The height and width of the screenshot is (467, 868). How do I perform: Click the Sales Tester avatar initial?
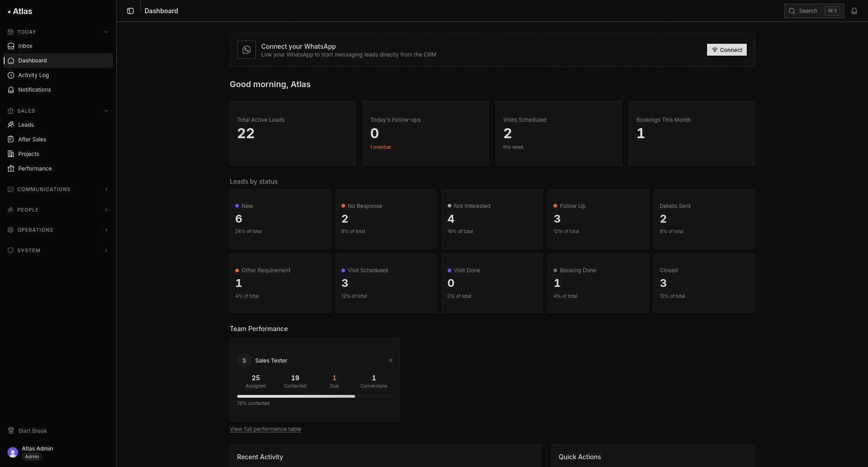(x=244, y=360)
